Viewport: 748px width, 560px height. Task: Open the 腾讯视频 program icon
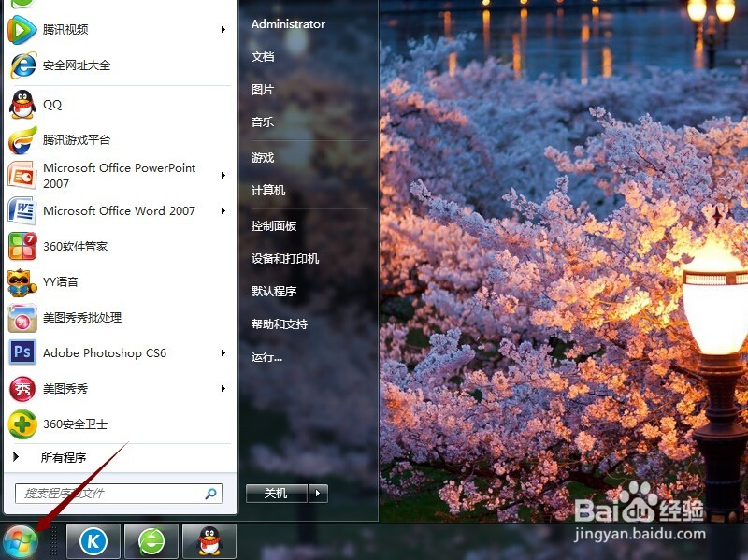click(x=22, y=30)
